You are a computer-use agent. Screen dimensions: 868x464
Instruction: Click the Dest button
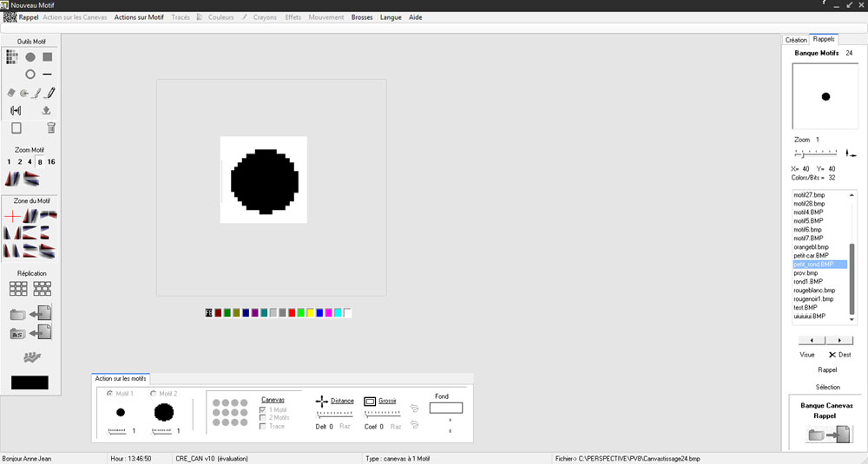tap(839, 355)
